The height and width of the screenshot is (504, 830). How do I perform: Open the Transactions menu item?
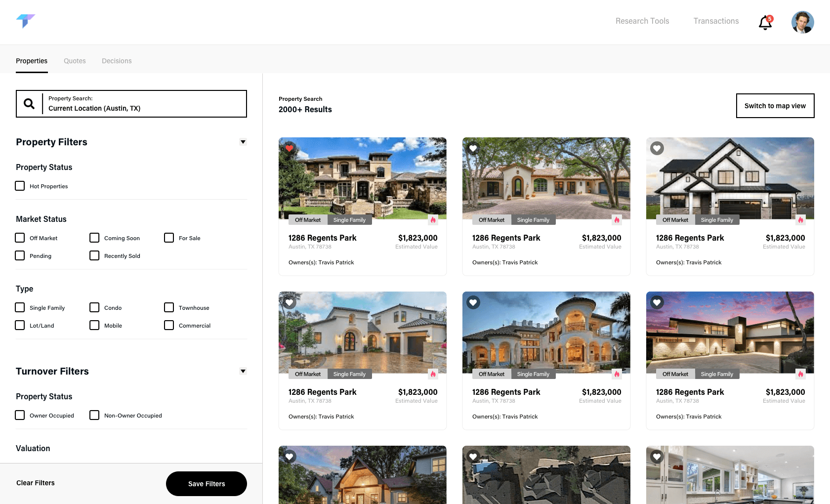tap(716, 21)
